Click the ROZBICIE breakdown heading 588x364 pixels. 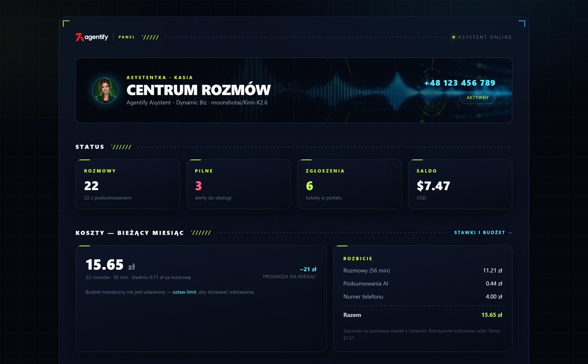(358, 258)
